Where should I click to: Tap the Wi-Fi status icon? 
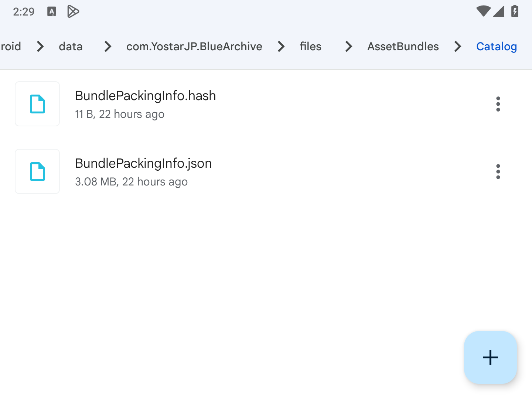pos(483,11)
